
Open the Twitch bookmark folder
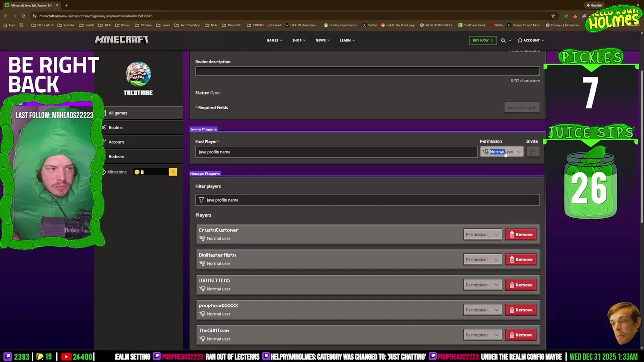click(87, 25)
